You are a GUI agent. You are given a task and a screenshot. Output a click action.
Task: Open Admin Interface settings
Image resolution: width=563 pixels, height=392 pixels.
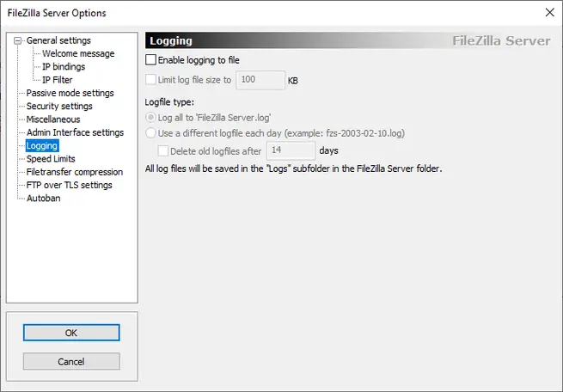click(75, 132)
